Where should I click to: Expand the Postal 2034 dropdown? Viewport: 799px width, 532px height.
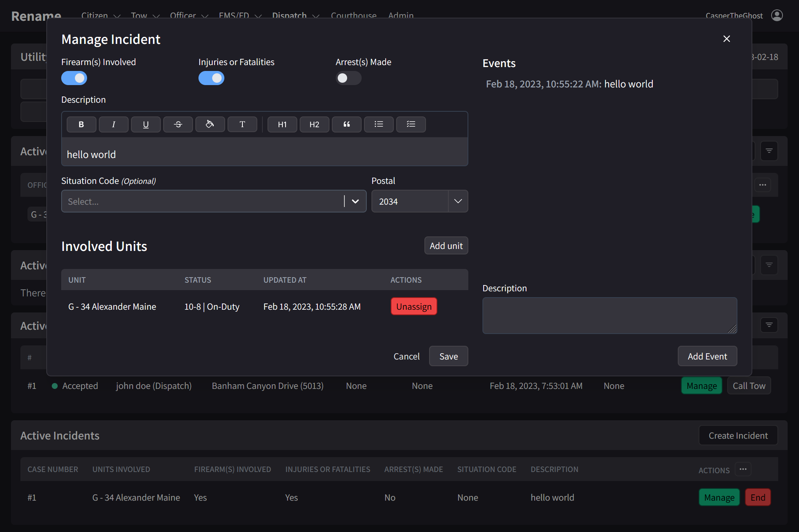pos(458,201)
